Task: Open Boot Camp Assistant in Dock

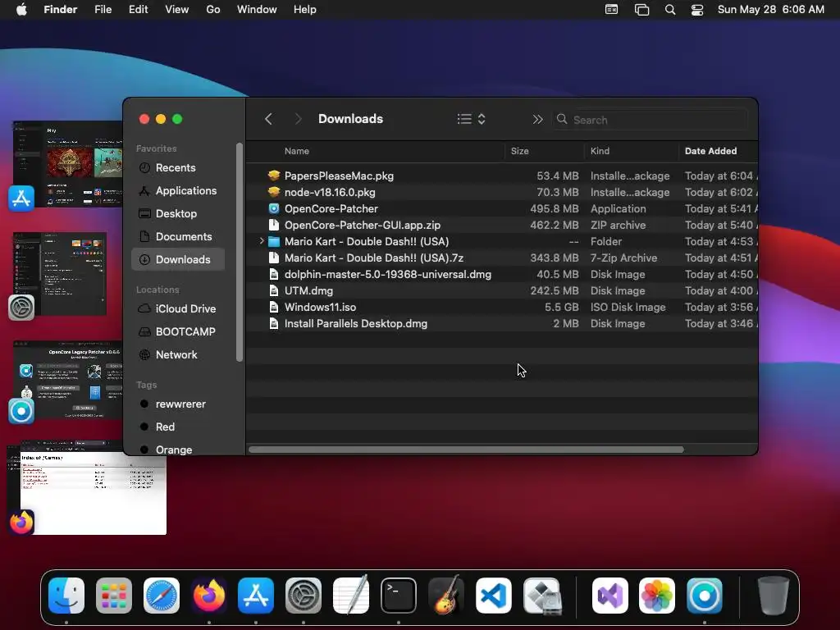Action: pos(541,596)
